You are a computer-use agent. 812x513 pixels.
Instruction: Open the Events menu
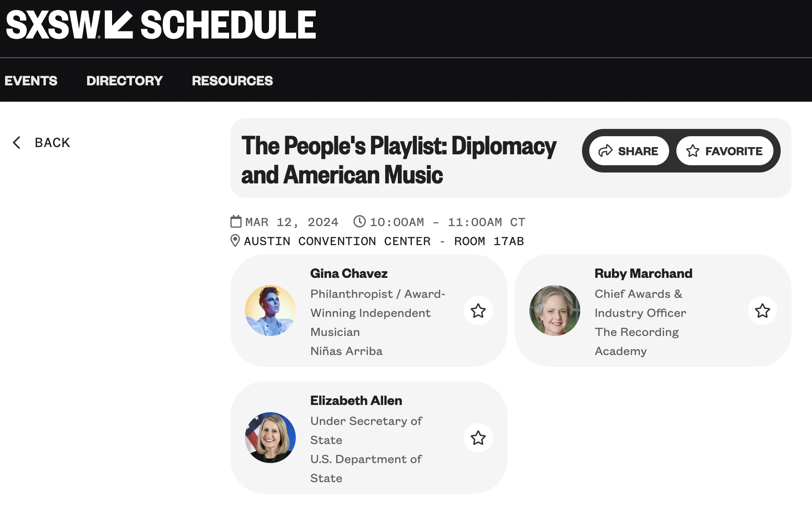click(31, 81)
